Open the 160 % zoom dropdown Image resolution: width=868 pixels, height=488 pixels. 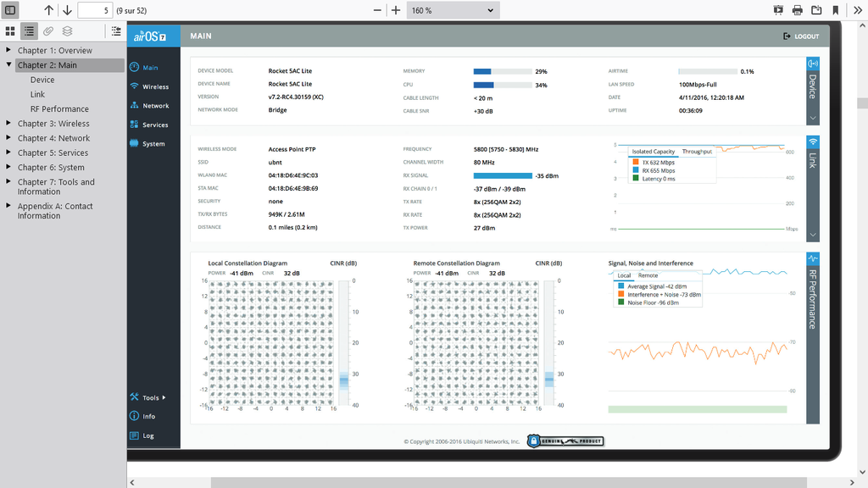(x=453, y=10)
